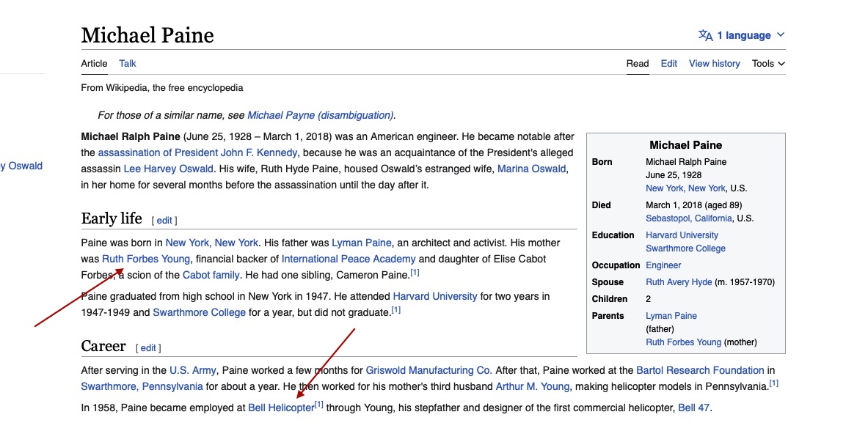
Task: Open infobox Ruth Avery Hyde link
Action: pyautogui.click(x=679, y=282)
